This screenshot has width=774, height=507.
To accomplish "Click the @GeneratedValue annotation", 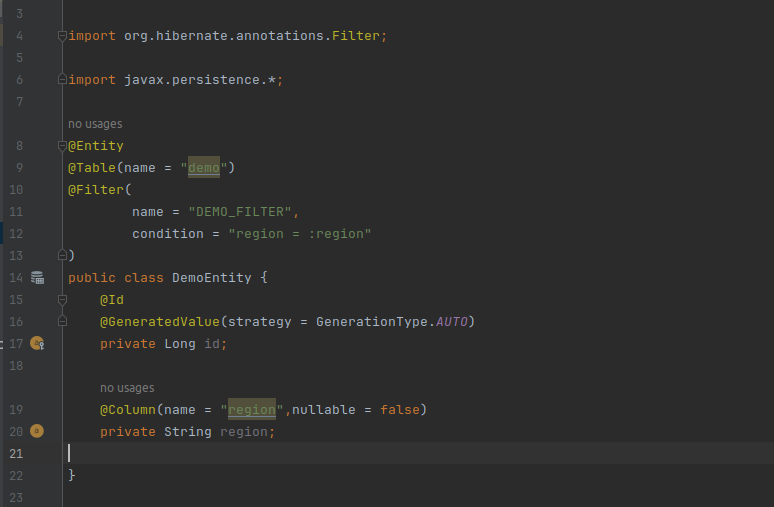I will click(x=160, y=321).
